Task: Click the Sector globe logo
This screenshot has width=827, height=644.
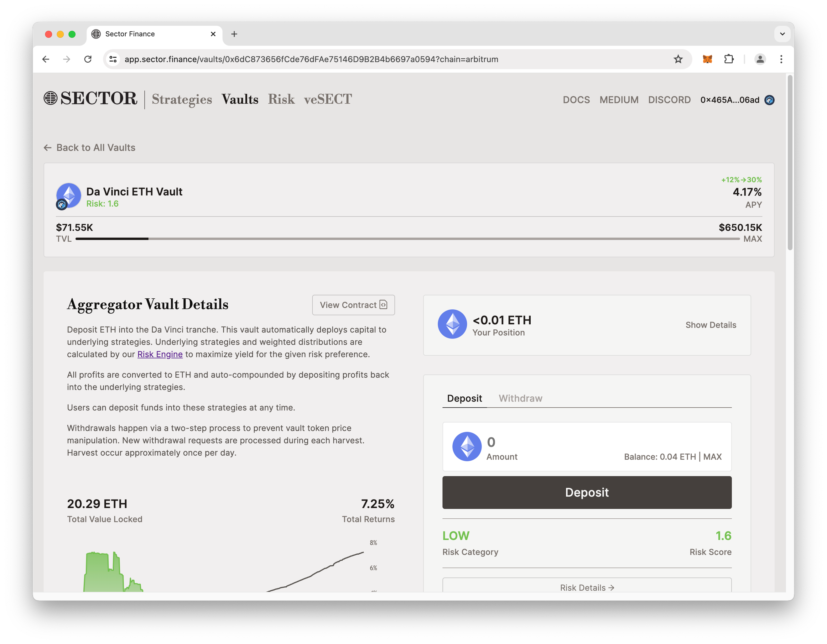Action: coord(50,98)
